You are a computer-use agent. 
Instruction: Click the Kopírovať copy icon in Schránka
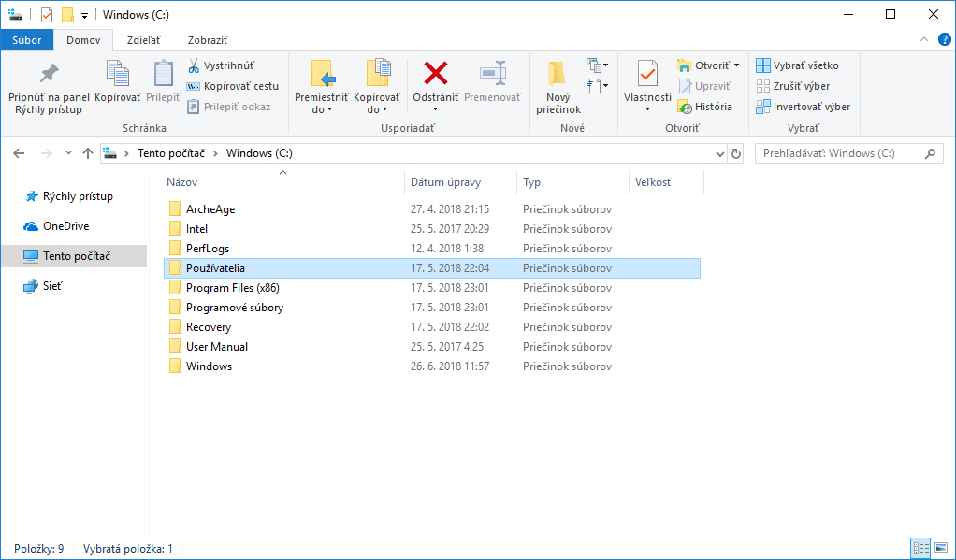pyautogui.click(x=118, y=74)
